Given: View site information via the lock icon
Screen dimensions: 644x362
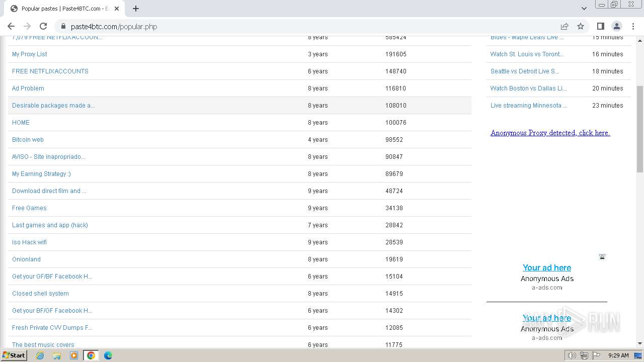Looking at the screenshot, I should [x=63, y=27].
